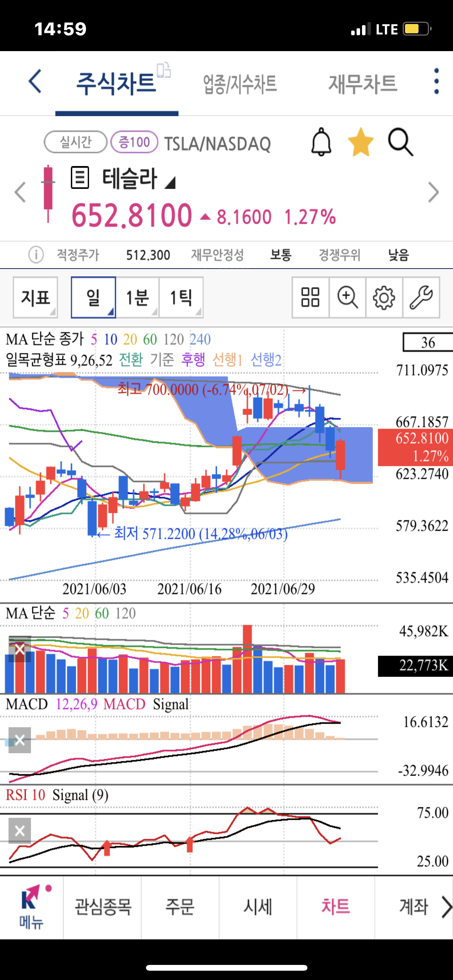Switch to the 업종/지수차트 tab
The image size is (453, 980).
pyautogui.click(x=240, y=84)
